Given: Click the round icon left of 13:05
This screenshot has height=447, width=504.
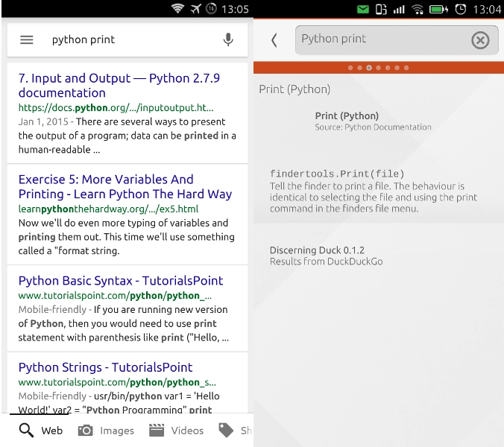Looking at the screenshot, I should 211,9.
